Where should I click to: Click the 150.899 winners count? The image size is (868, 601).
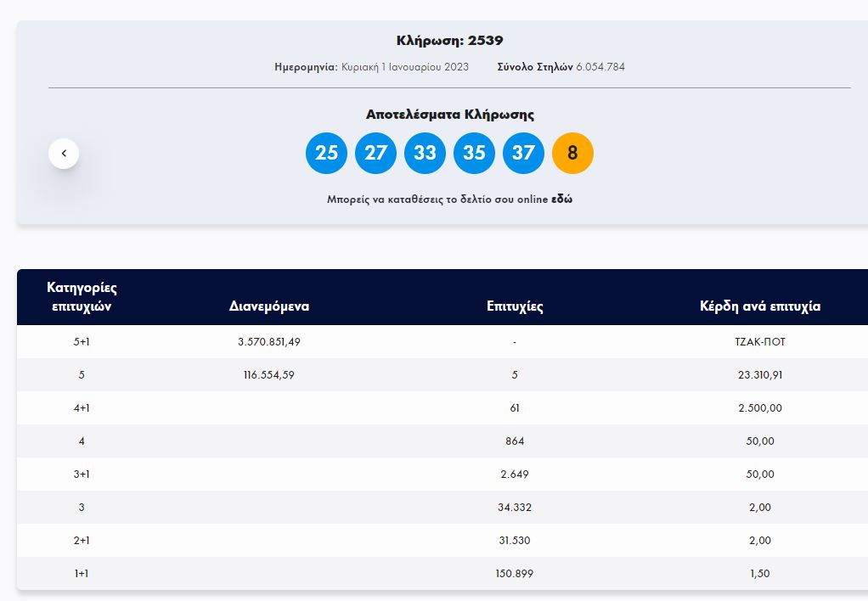point(515,574)
